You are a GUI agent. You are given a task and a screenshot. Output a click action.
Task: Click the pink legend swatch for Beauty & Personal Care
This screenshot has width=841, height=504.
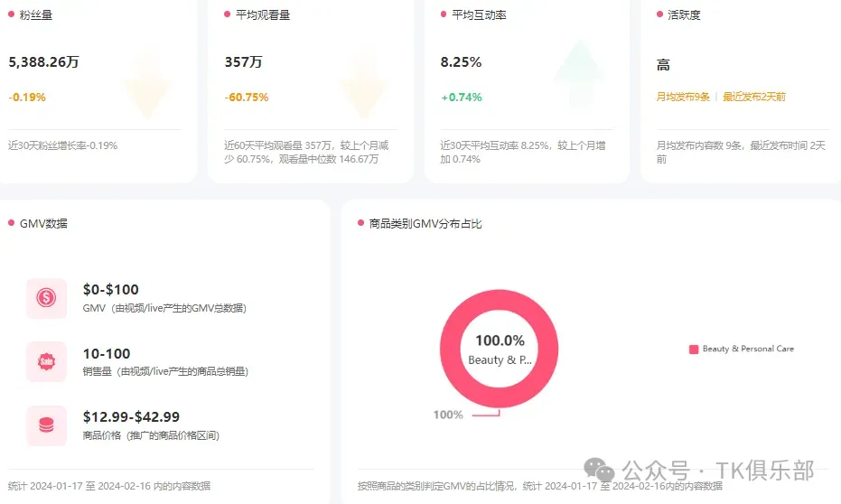click(x=694, y=349)
